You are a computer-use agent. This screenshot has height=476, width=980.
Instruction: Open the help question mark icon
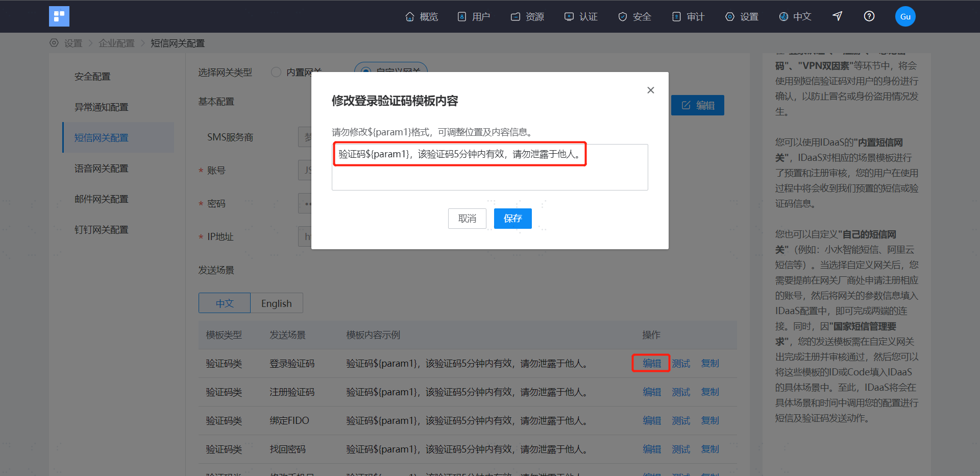pyautogui.click(x=869, y=16)
